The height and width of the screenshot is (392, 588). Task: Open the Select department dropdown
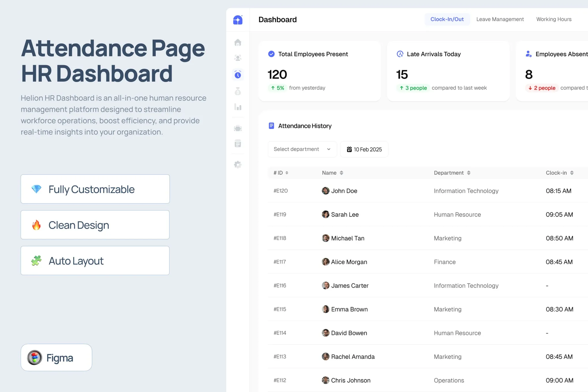(x=302, y=149)
